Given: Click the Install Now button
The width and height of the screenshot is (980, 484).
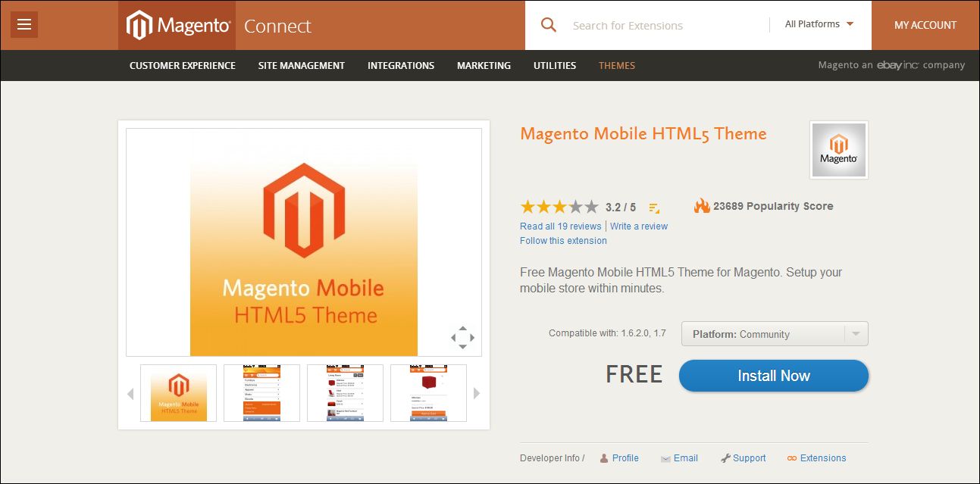Looking at the screenshot, I should coord(774,376).
